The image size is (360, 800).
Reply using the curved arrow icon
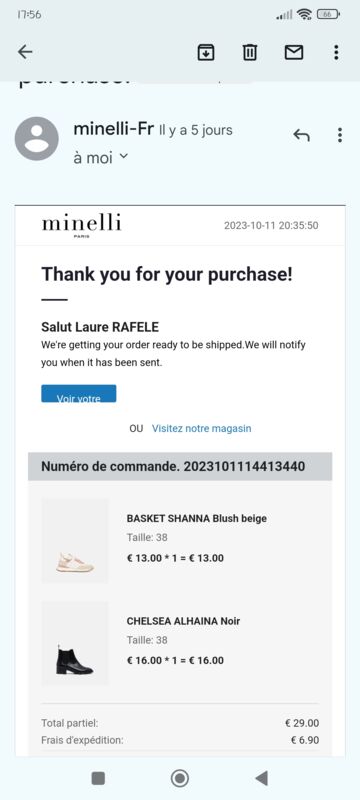(x=301, y=135)
